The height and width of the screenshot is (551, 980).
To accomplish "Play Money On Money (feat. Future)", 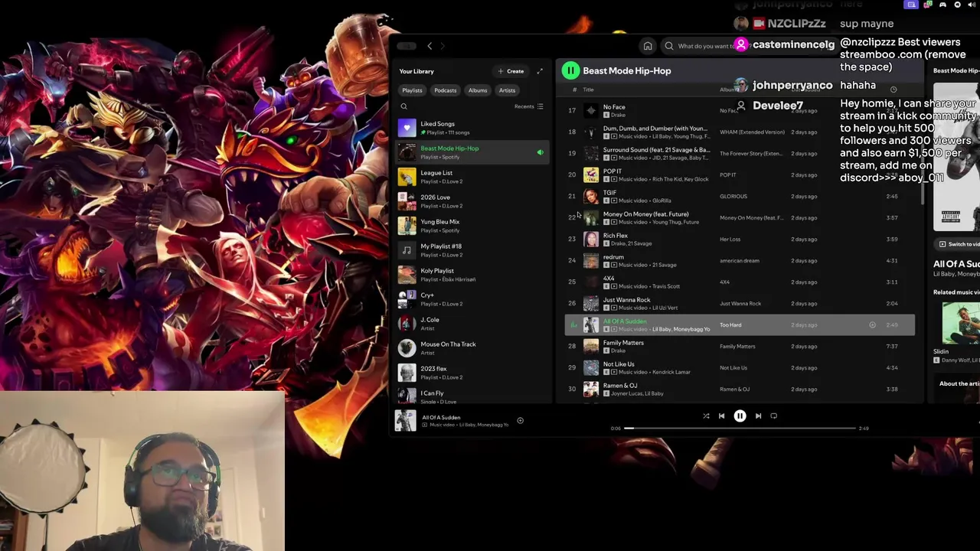I will click(740, 217).
